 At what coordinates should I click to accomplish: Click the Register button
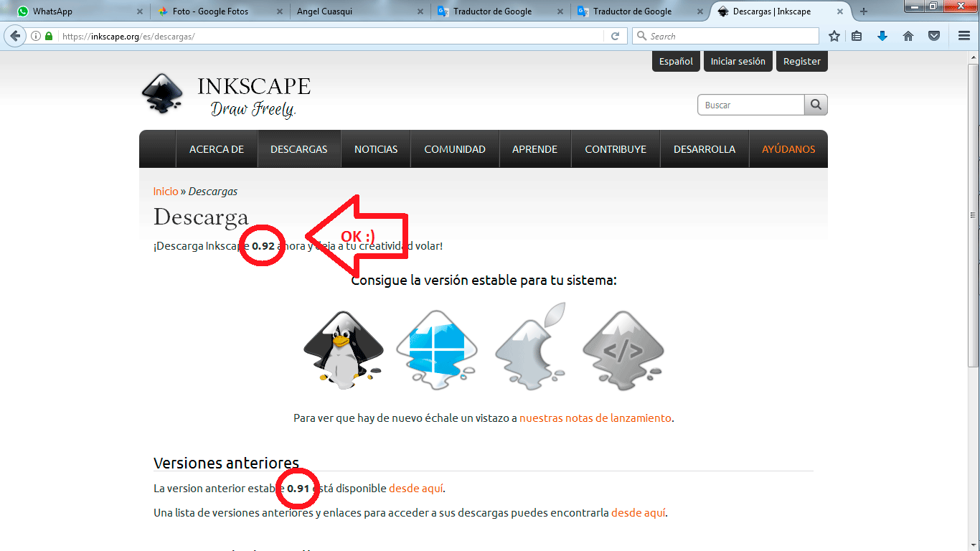[x=802, y=62]
